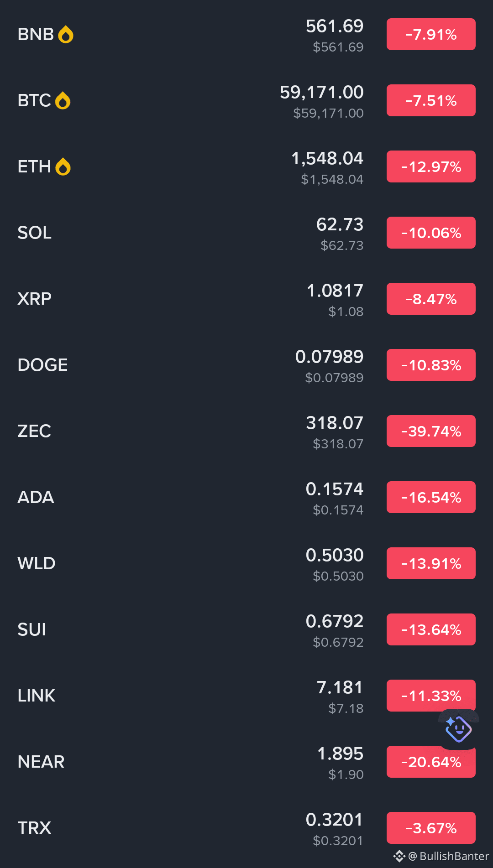Screen dimensions: 493x868
Task: Open the @BullishBanter profile link
Action: tap(449, 856)
